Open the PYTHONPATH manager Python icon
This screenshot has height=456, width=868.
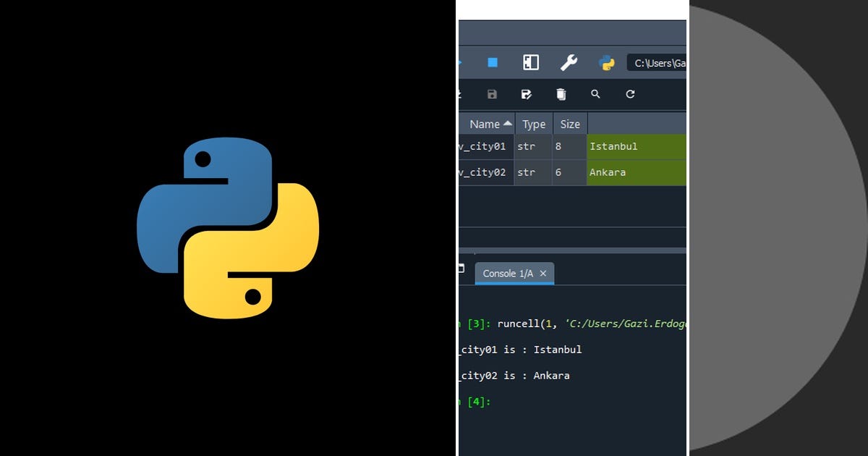tap(607, 63)
